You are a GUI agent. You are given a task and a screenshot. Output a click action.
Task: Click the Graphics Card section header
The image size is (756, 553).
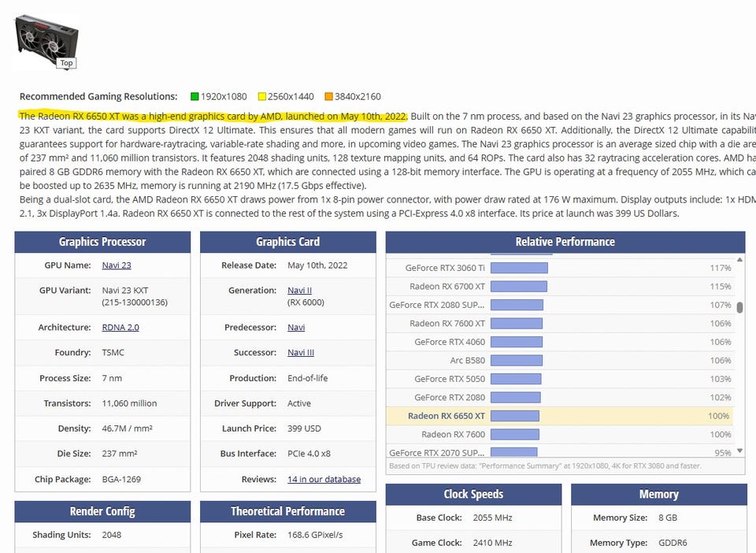288,242
